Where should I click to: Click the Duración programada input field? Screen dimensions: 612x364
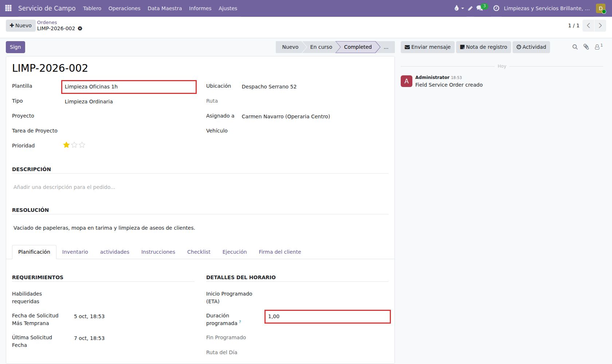[x=327, y=317]
